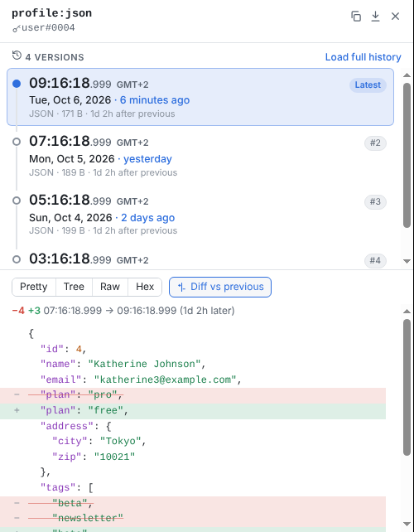Click the user#0004 key name

[x=48, y=28]
